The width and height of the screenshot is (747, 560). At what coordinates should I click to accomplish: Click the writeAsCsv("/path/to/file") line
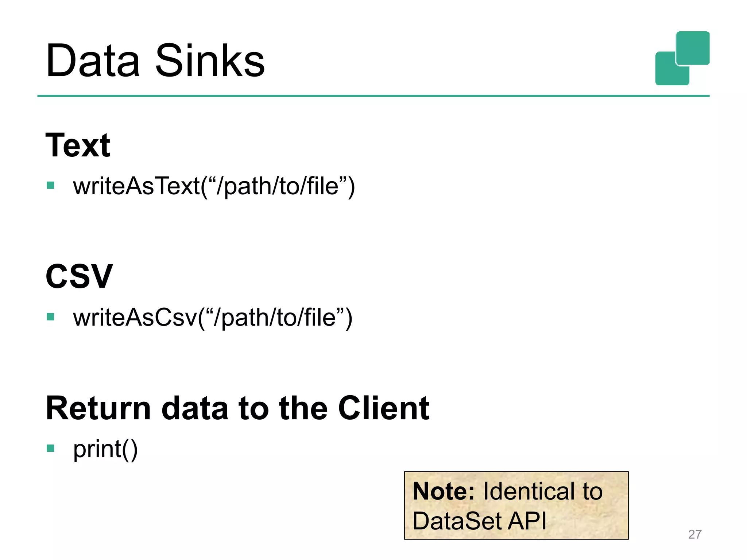coord(212,317)
